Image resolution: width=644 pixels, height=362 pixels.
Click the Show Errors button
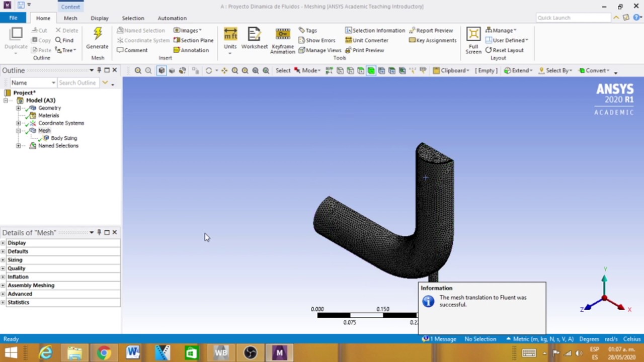[x=316, y=40]
